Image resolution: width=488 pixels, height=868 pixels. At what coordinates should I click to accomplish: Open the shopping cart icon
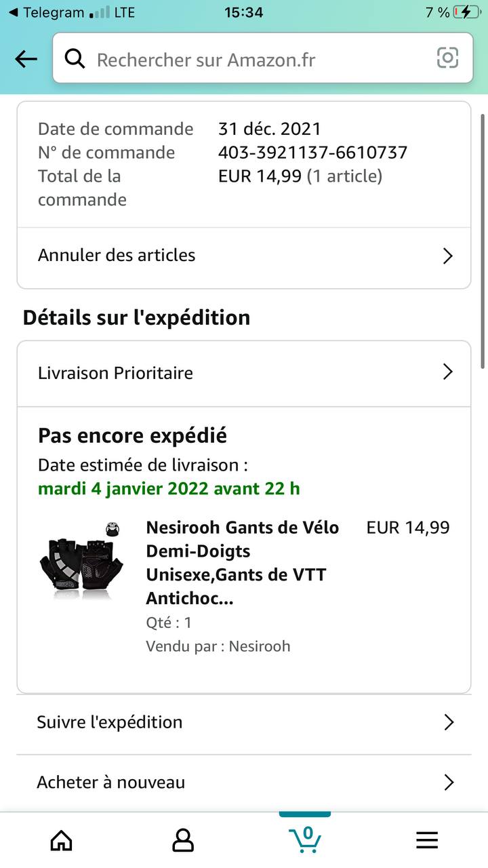tap(305, 839)
